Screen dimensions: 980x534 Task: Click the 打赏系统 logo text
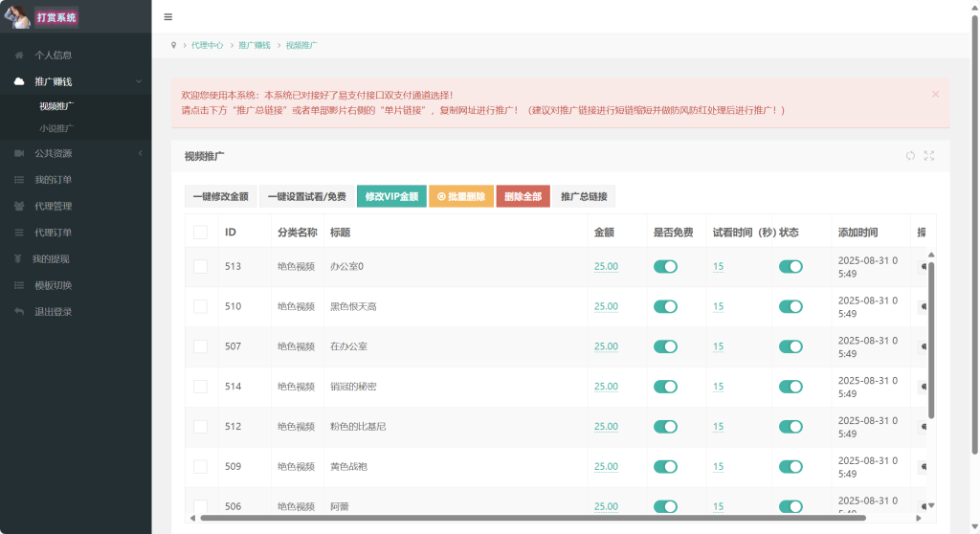click(56, 17)
